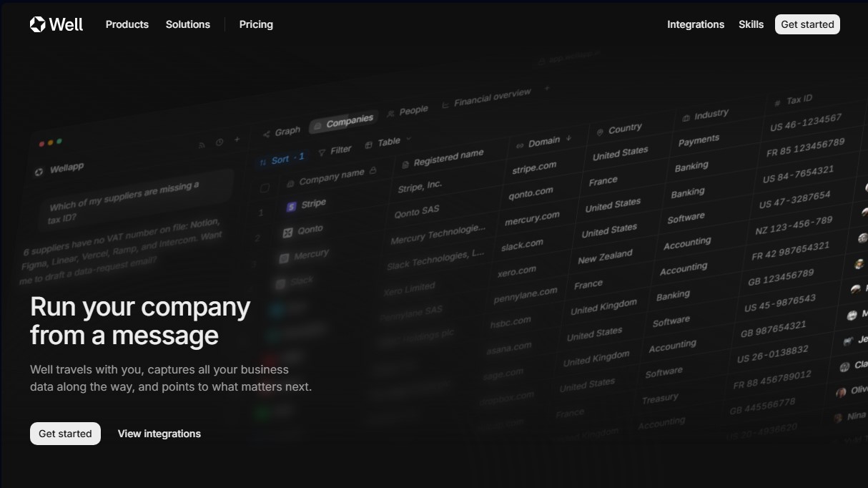The image size is (868, 488).
Task: Click the plus icon in Wellapp panel header
Action: click(237, 140)
